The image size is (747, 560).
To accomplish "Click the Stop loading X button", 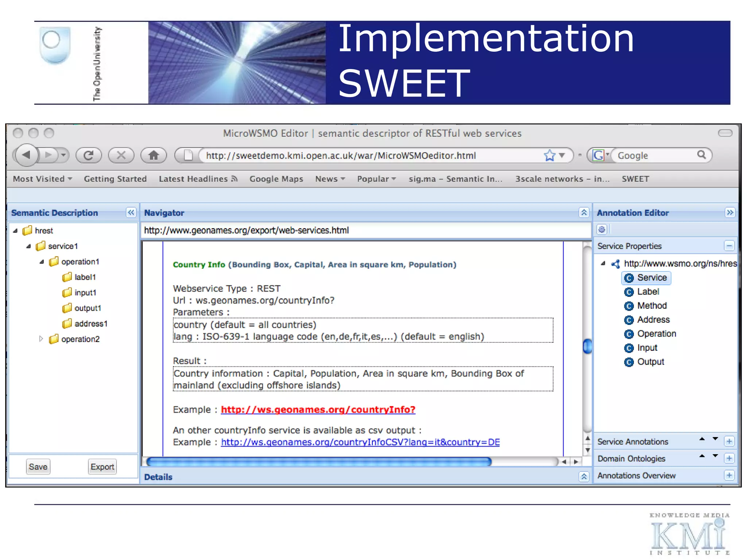I will (121, 155).
